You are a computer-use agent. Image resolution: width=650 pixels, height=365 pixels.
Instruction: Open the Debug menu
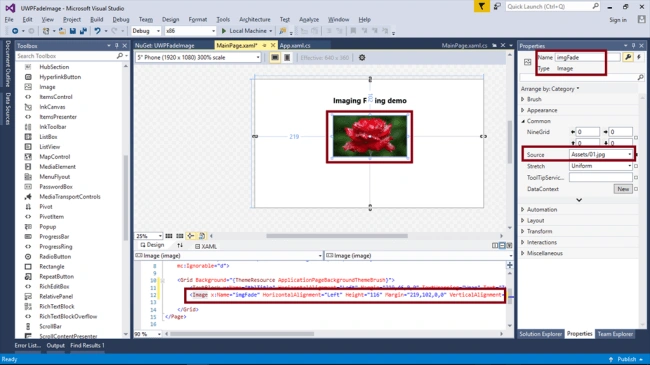coord(121,19)
